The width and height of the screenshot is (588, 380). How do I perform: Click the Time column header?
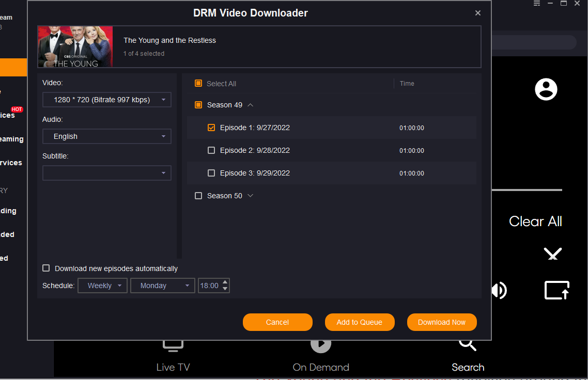click(407, 84)
